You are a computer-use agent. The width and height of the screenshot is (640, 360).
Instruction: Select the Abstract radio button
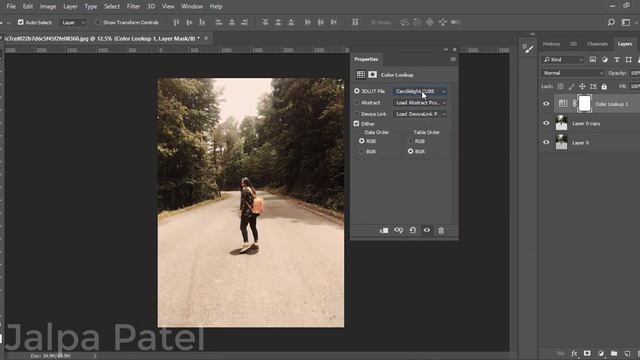(357, 102)
